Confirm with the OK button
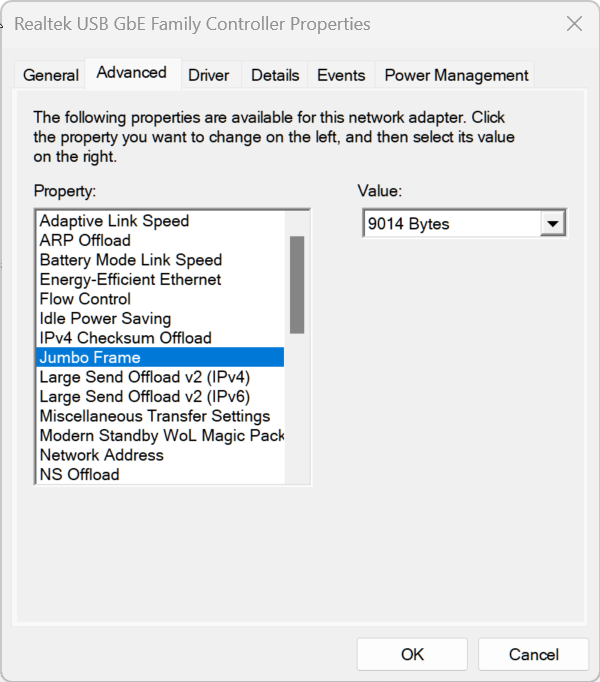Screen dimensions: 600x682 (412, 654)
